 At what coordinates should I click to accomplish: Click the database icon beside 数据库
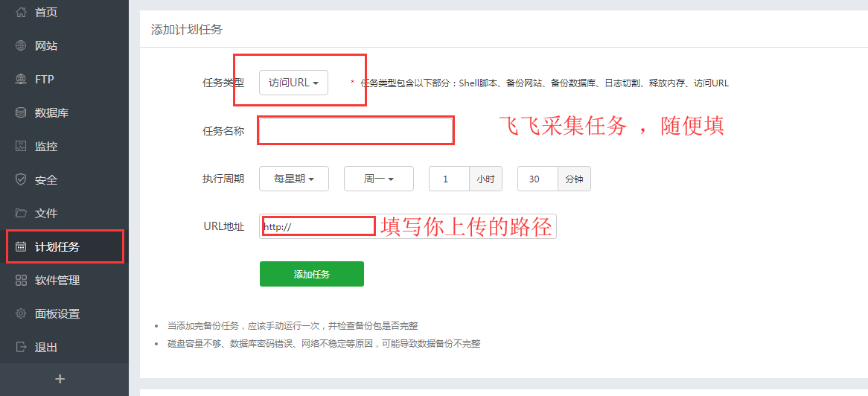(x=21, y=113)
